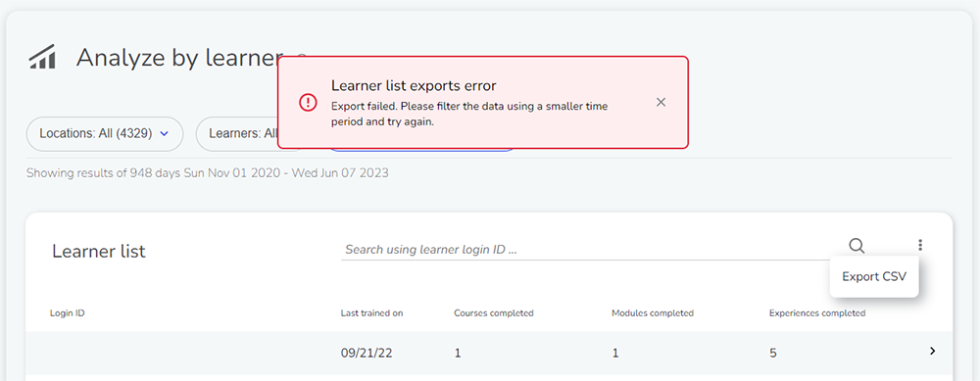Click the red exclamation error icon
Screen dimensions: 980x381
(308, 103)
